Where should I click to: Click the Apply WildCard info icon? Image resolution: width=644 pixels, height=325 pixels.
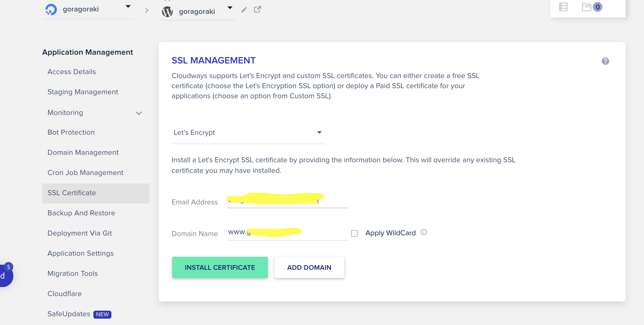coord(424,232)
